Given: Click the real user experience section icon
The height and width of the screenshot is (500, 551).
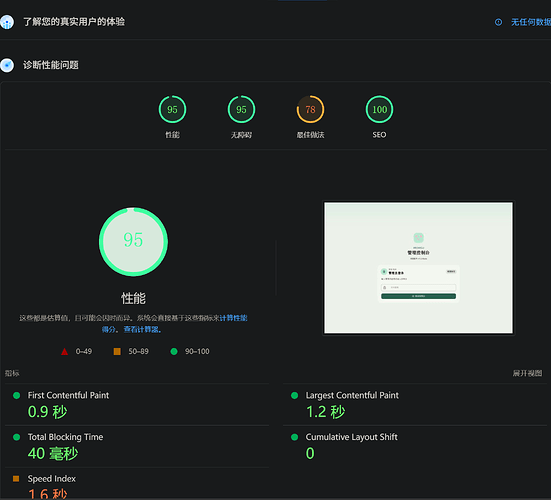Looking at the screenshot, I should [x=7, y=22].
